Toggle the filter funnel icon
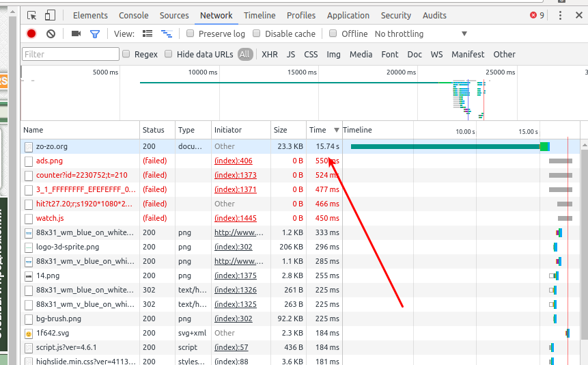 coord(95,33)
